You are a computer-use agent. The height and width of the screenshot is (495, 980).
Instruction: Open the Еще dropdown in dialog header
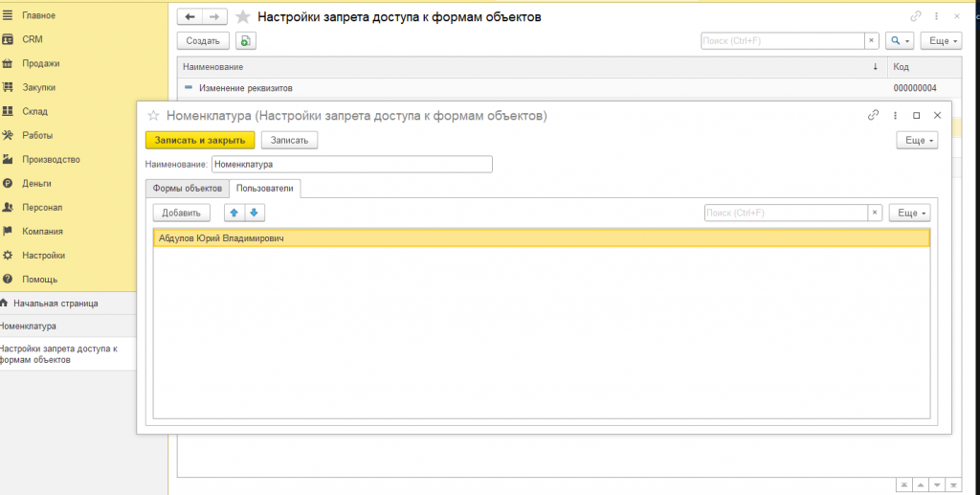918,140
